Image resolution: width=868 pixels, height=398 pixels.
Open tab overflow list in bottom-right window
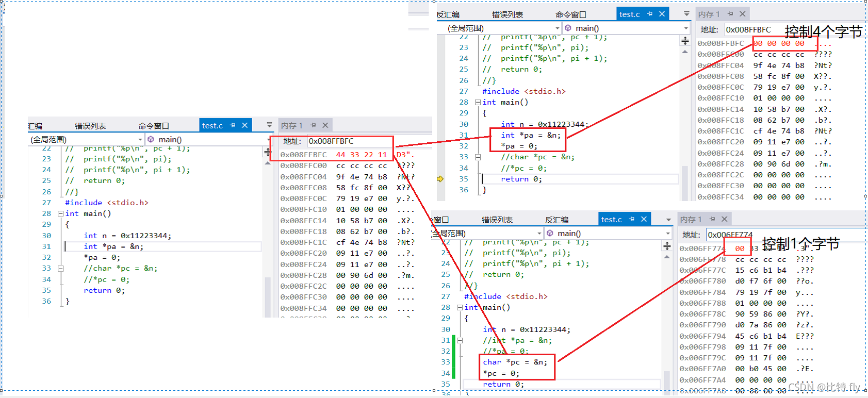click(x=668, y=220)
